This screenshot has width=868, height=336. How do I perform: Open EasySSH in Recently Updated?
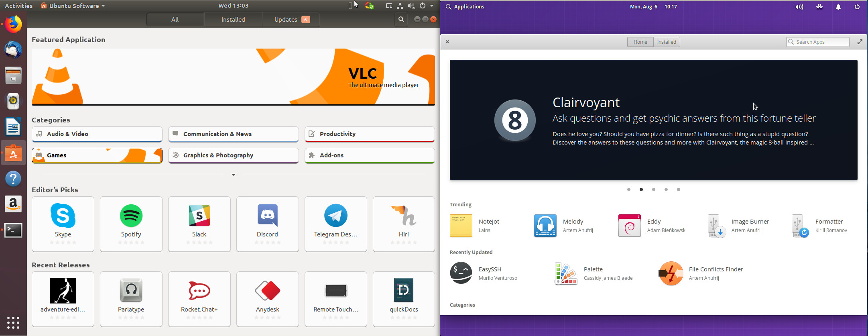coord(484,273)
